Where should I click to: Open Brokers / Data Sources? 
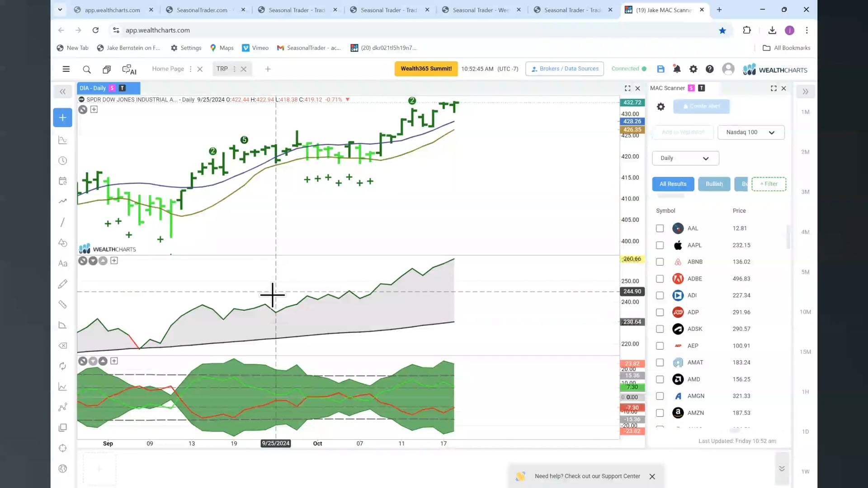[x=565, y=69]
